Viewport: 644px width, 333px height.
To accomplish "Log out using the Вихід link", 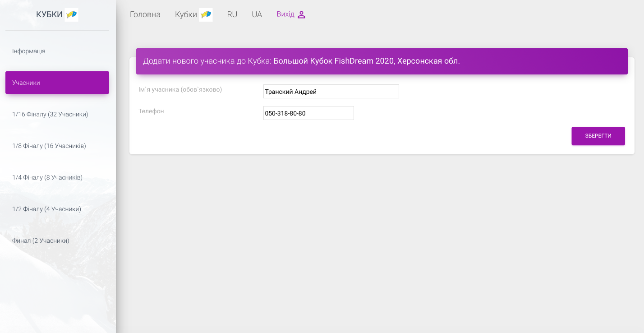I will coord(285,14).
